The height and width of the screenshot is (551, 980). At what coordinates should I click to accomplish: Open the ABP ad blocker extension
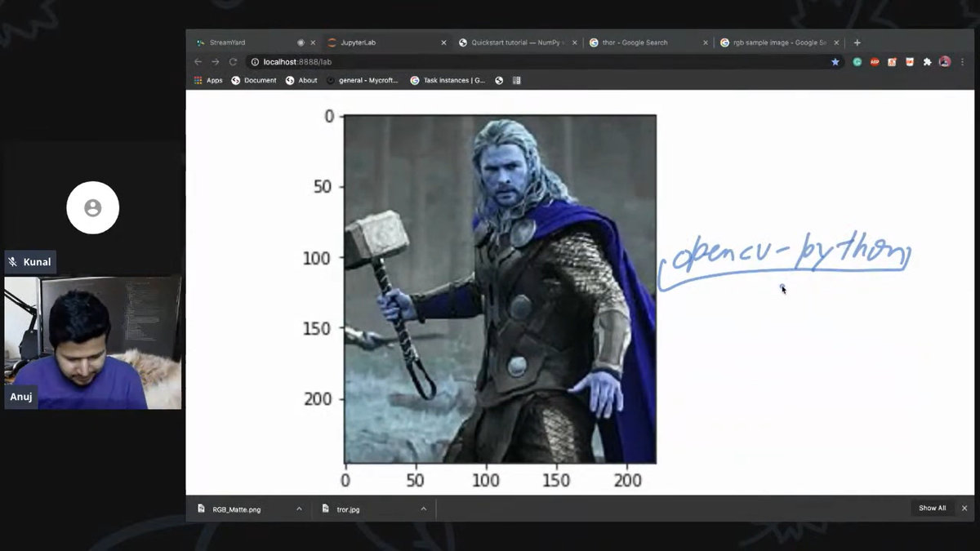coord(875,62)
